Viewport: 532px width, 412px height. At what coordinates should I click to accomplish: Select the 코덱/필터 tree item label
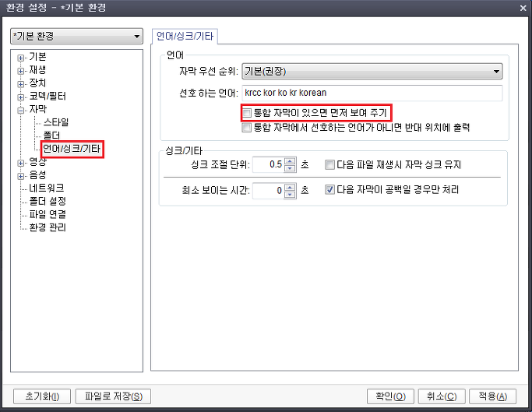[48, 96]
